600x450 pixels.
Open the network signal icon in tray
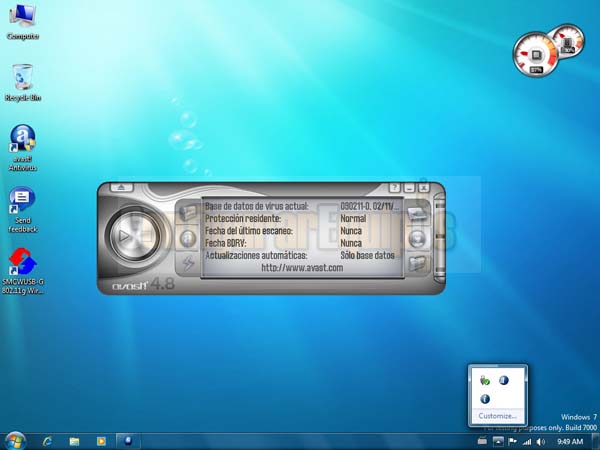(x=527, y=442)
